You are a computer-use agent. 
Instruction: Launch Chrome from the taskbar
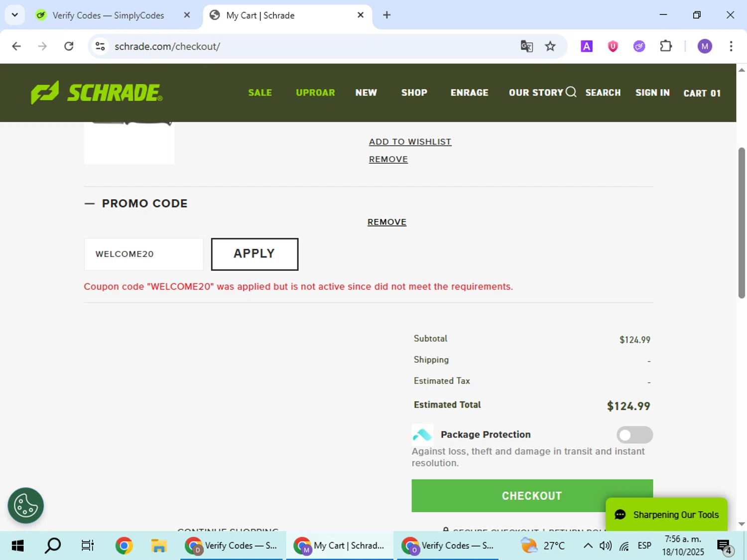click(124, 546)
